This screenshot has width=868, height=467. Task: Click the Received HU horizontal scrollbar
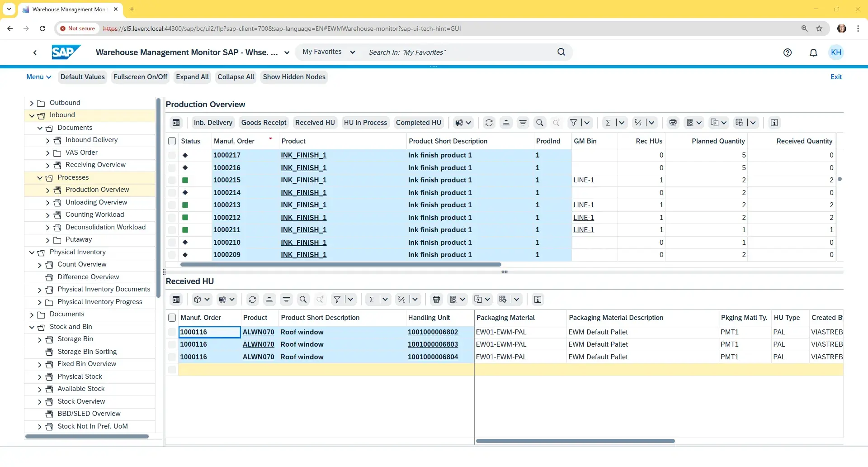click(576, 441)
